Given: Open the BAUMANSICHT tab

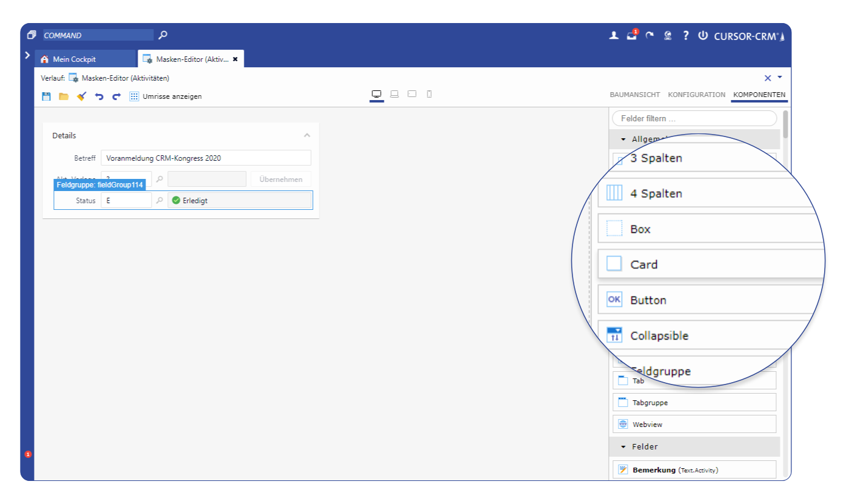Looking at the screenshot, I should click(x=634, y=95).
